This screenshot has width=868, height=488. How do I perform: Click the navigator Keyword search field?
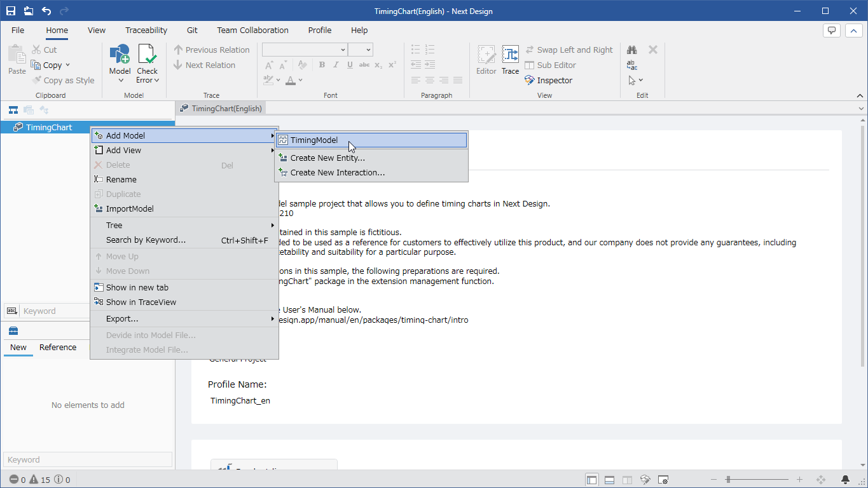(55, 311)
